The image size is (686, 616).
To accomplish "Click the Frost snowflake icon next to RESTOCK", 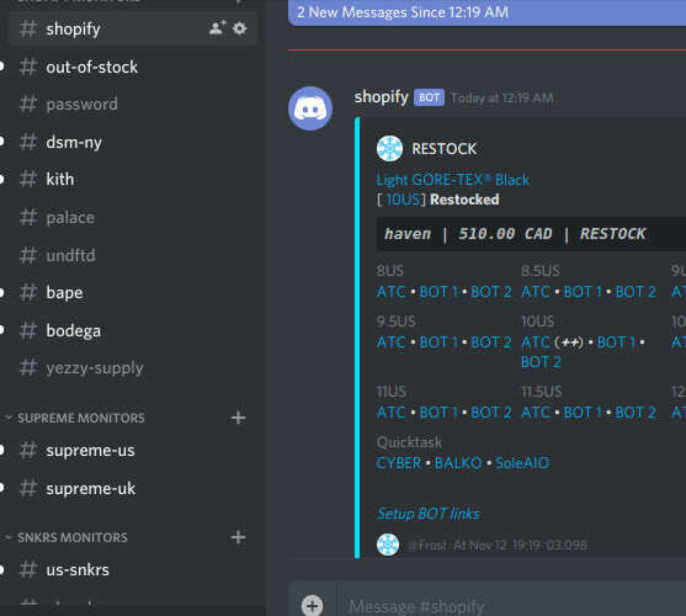I will coord(390,149).
